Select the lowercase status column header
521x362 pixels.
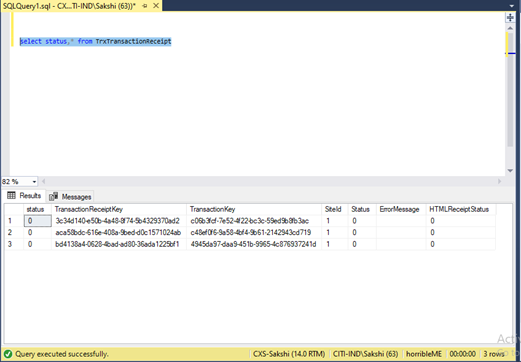[37, 209]
